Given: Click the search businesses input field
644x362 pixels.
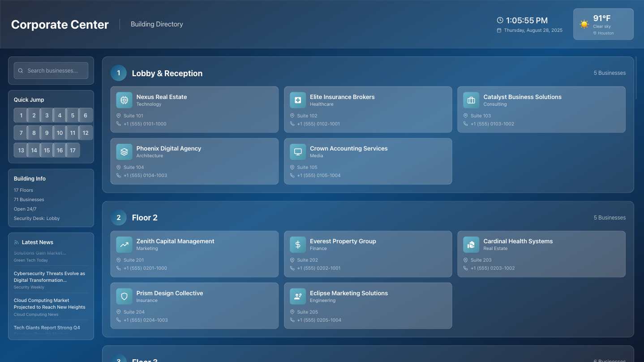Looking at the screenshot, I should 51,70.
